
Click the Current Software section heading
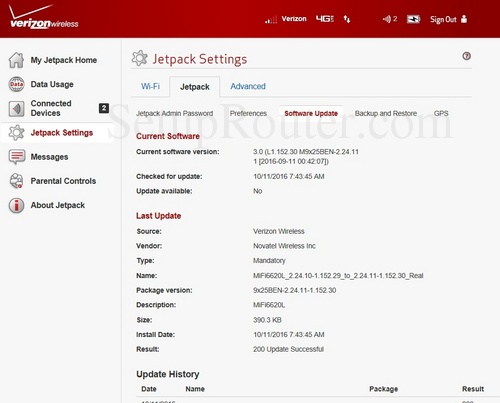coord(168,136)
